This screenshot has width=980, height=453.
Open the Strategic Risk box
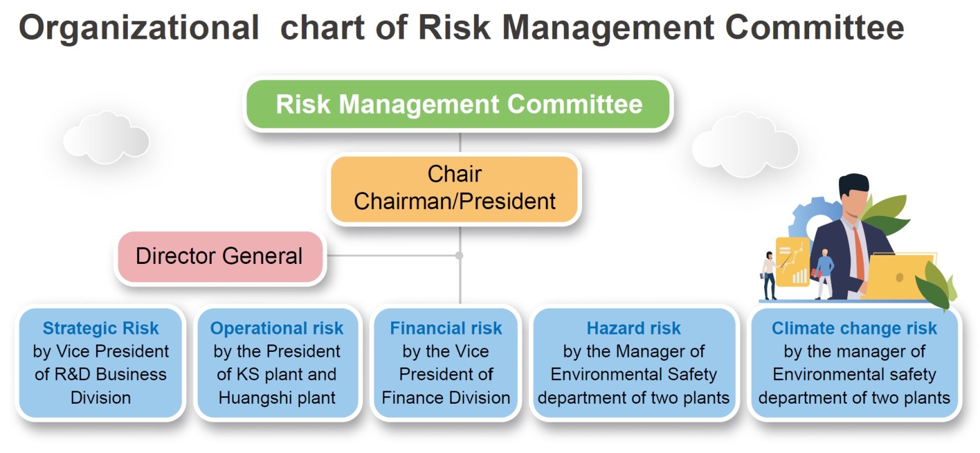click(100, 363)
